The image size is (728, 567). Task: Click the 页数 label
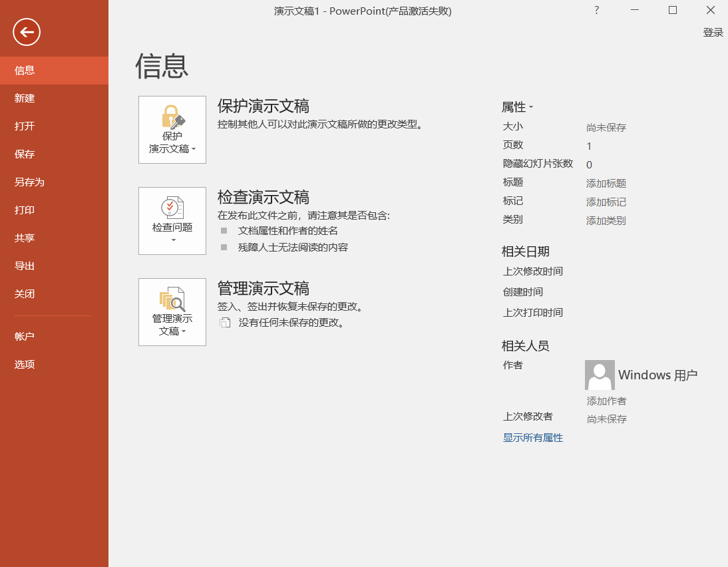[513, 145]
